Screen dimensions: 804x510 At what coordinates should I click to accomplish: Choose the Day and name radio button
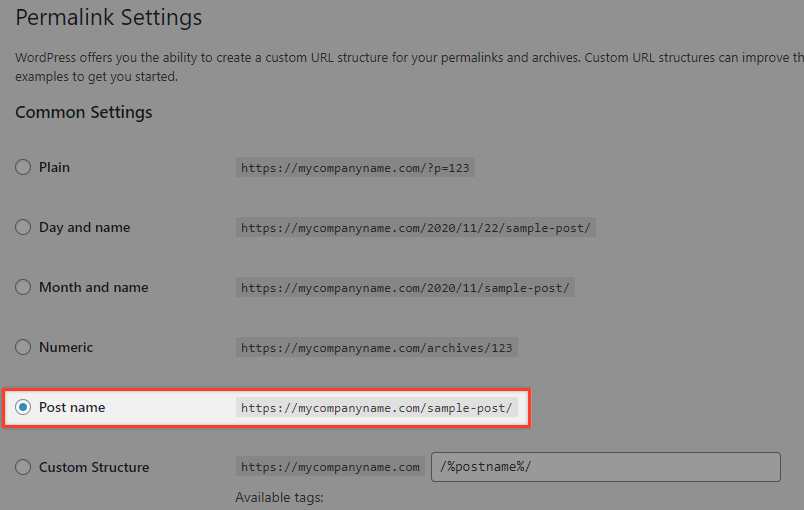tap(23, 227)
